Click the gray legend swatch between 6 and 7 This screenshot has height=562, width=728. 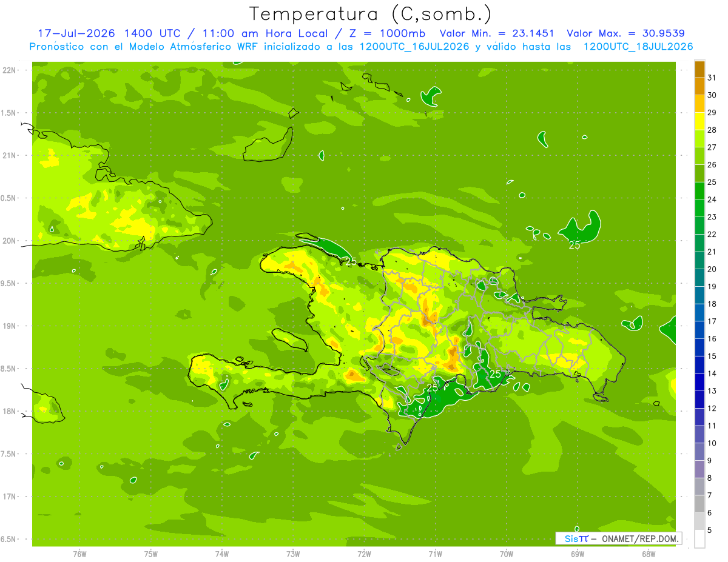coord(699,504)
